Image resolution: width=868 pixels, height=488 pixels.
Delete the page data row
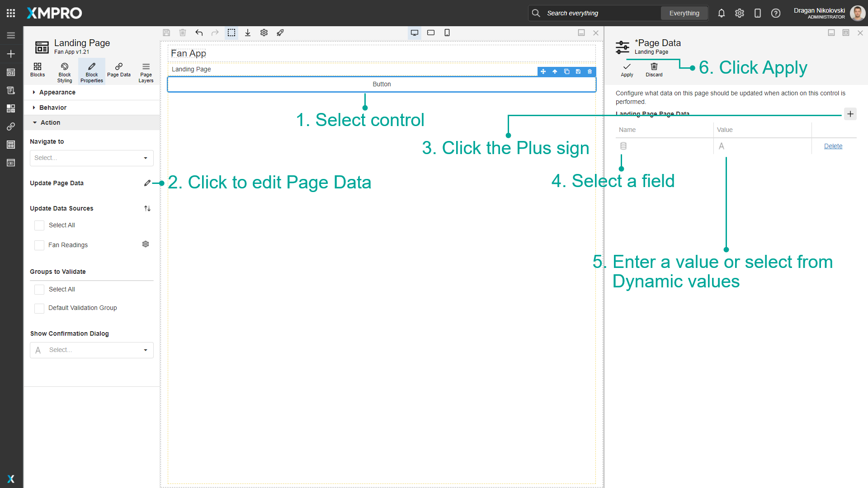833,145
